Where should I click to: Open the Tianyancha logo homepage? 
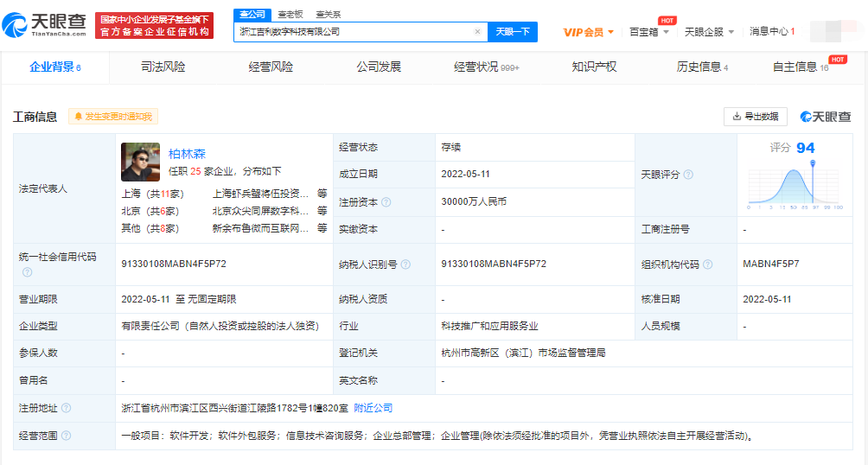(44, 25)
